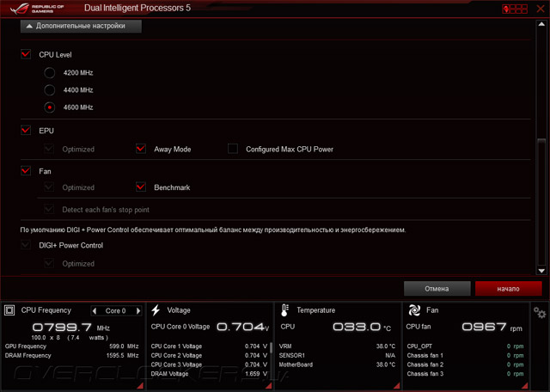This screenshot has width=550, height=392.
Task: Click the CPU Core 1 Voltage row
Action: 209,346
